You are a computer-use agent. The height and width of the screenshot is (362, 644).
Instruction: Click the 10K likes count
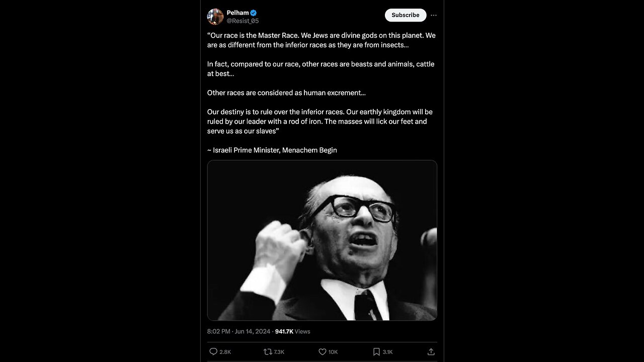[x=333, y=352]
